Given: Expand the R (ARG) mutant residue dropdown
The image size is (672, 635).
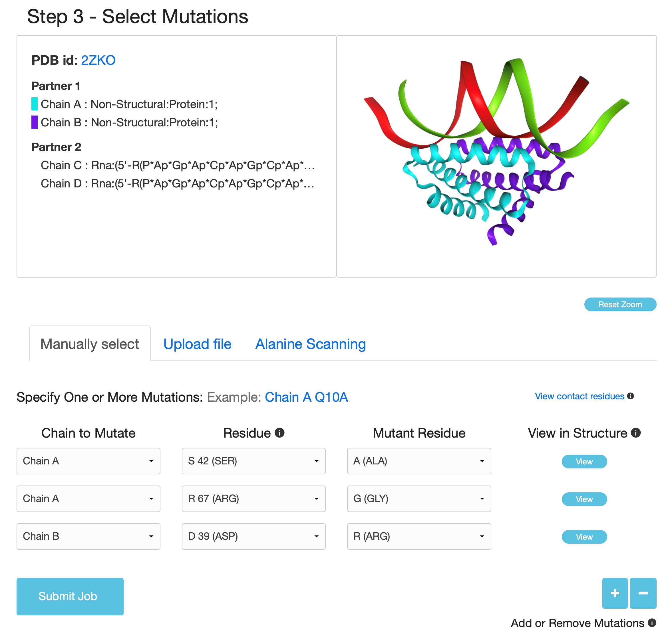Looking at the screenshot, I should (x=419, y=536).
